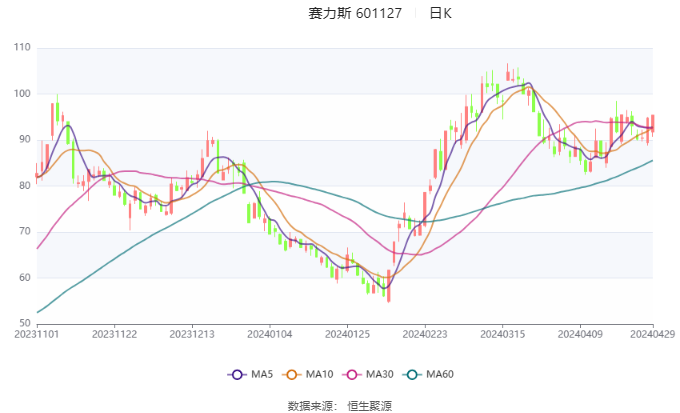
Task: Hide the MA10 line using its label
Action: (321, 374)
